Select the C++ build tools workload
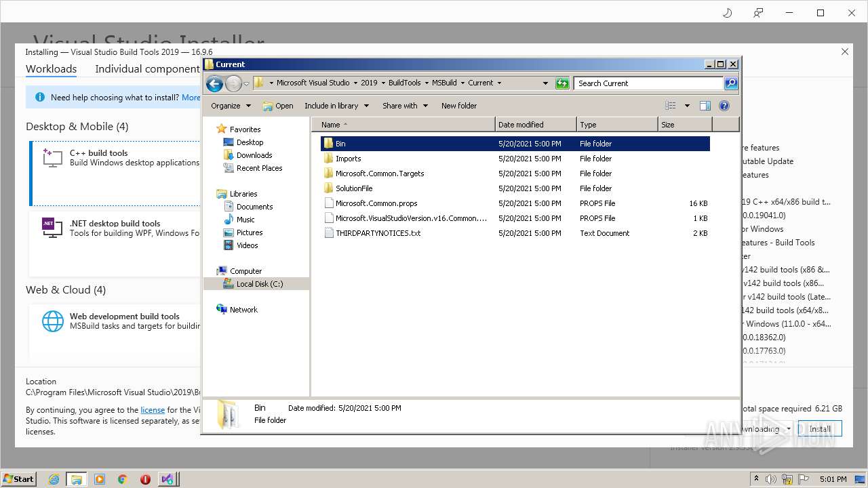The image size is (868, 488). point(115,173)
